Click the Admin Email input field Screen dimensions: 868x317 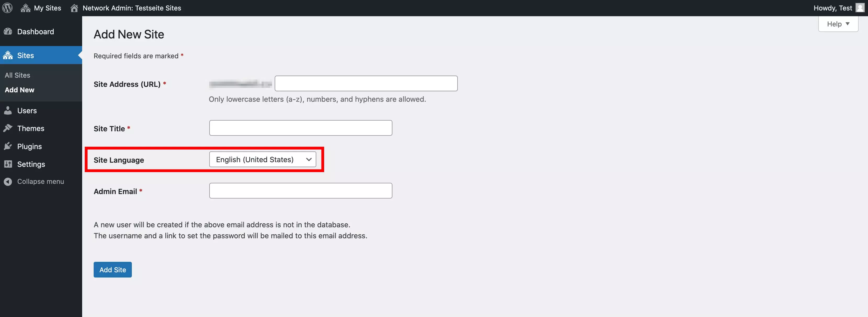[301, 190]
